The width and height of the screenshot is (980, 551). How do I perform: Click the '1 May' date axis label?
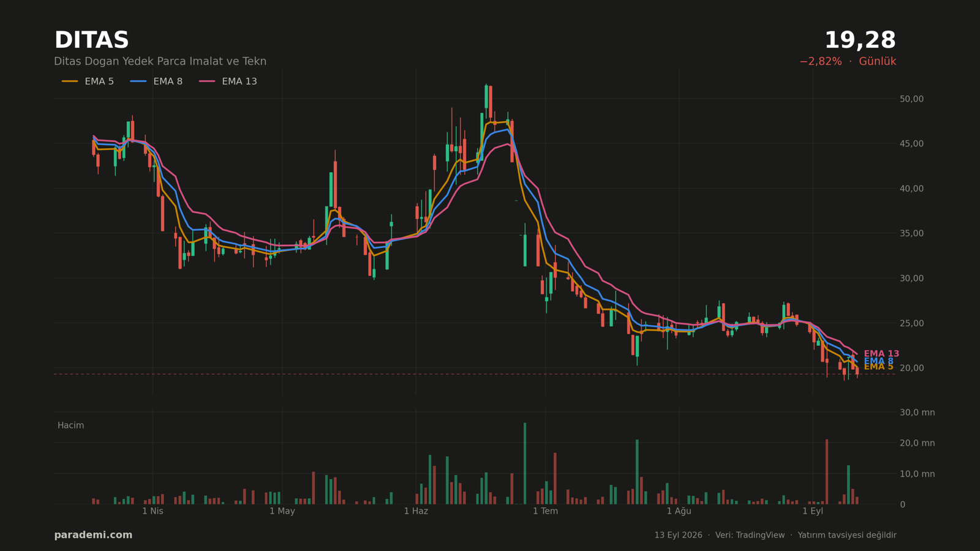pos(282,511)
